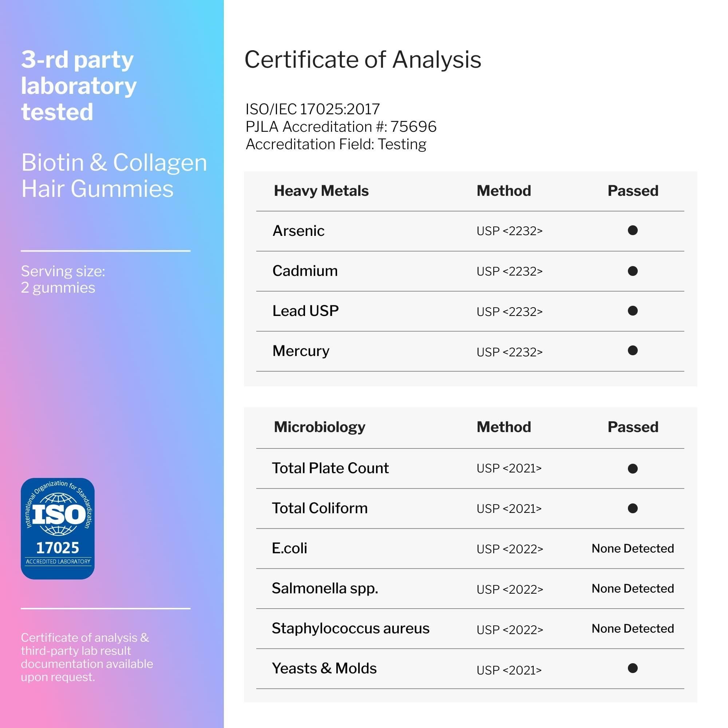Select Salmonella spp. None Detected result
This screenshot has height=728, width=728.
click(x=633, y=588)
